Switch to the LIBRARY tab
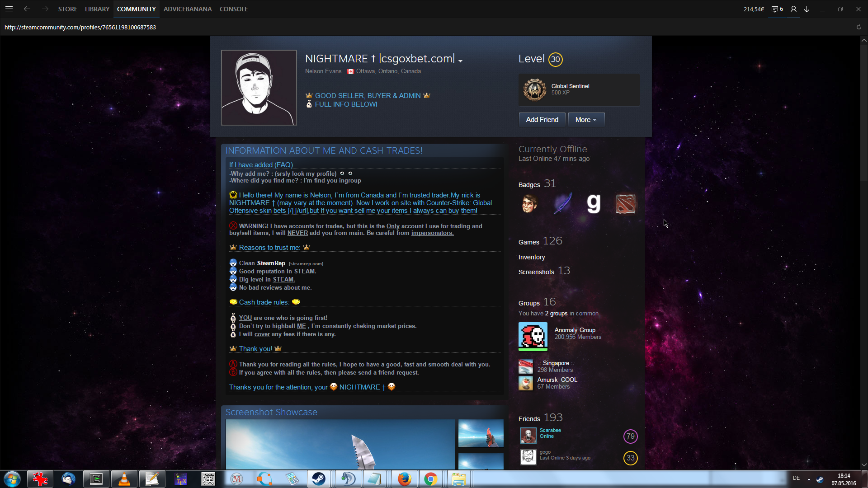The width and height of the screenshot is (868, 488). (x=97, y=9)
